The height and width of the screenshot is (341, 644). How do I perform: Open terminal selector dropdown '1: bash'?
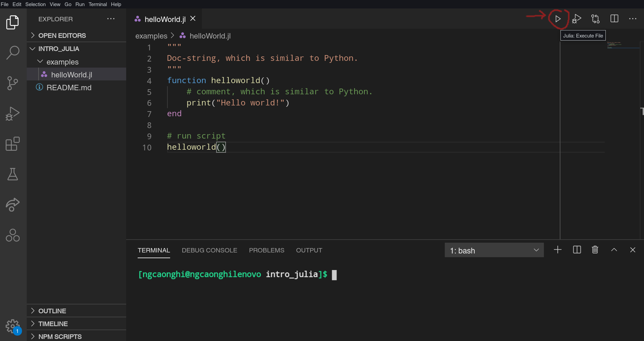pos(494,250)
